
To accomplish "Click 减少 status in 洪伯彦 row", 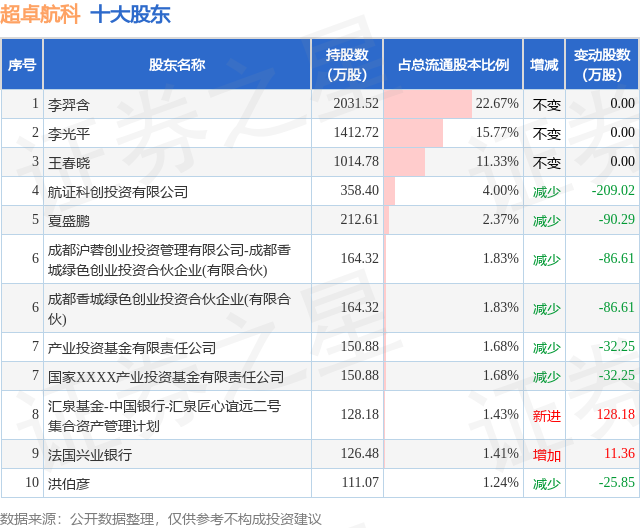I will pyautogui.click(x=547, y=484).
